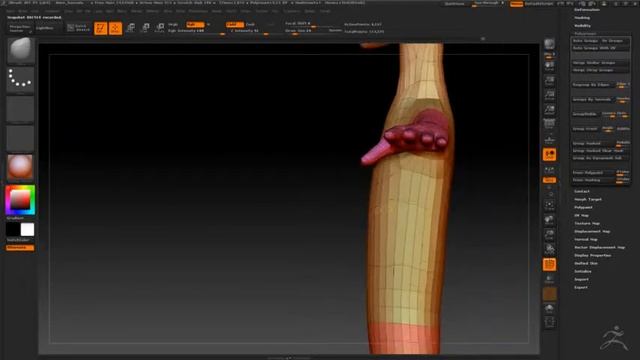
Task: Toggle the orange PolyF polyframe icon
Action: pyautogui.click(x=549, y=264)
